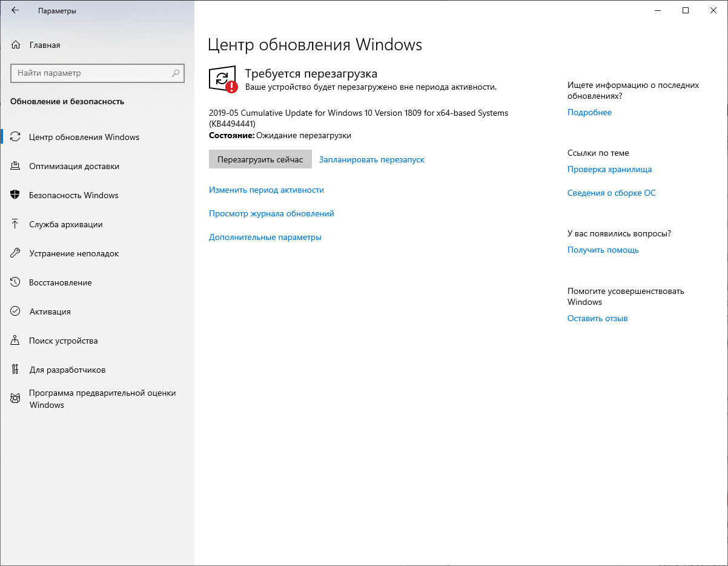Open Windows Security from the sidebar
Screen dimensions: 728x566
pyautogui.click(x=15, y=195)
